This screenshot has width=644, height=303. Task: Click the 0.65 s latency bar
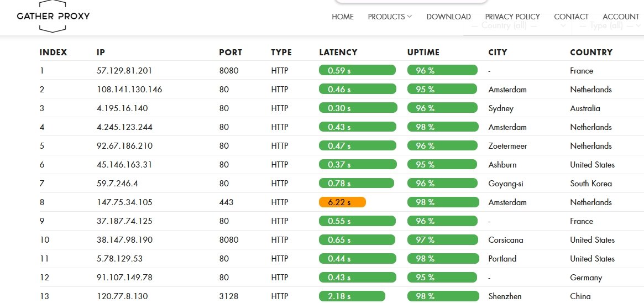click(x=357, y=240)
